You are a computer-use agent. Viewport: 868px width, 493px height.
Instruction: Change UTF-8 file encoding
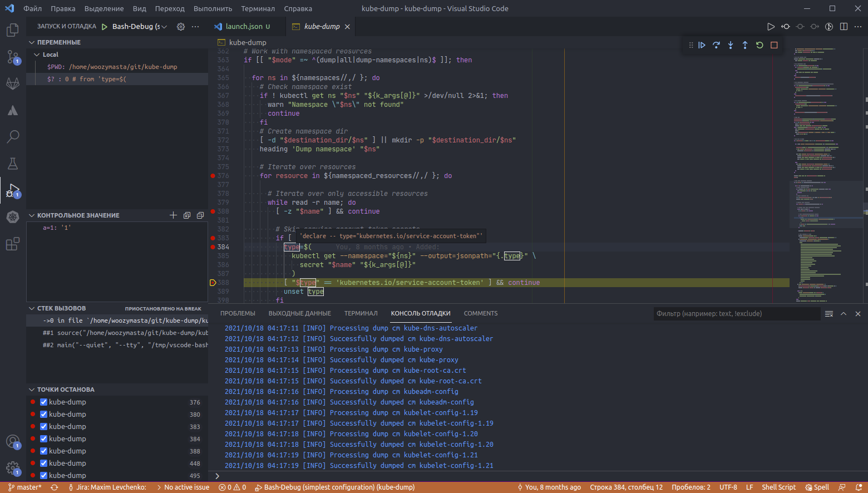click(728, 487)
